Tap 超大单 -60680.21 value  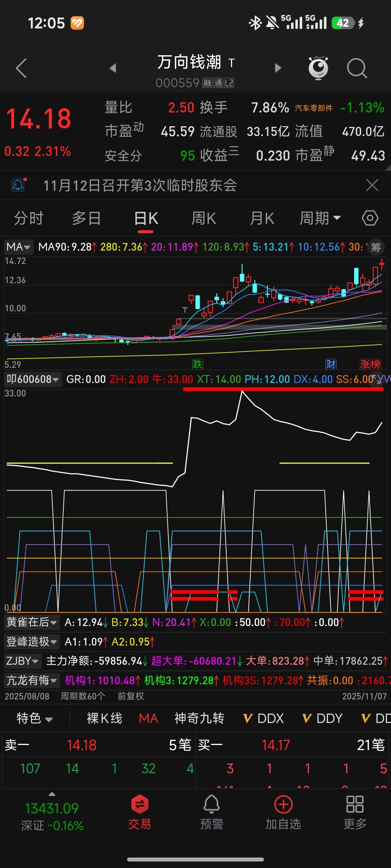(197, 661)
